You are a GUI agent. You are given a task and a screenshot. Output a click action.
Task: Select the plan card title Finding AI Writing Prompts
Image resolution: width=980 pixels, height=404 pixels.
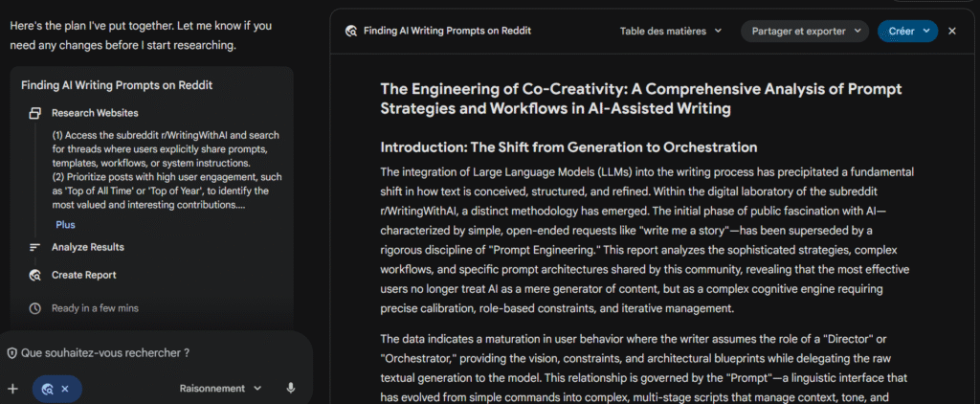pos(117,85)
